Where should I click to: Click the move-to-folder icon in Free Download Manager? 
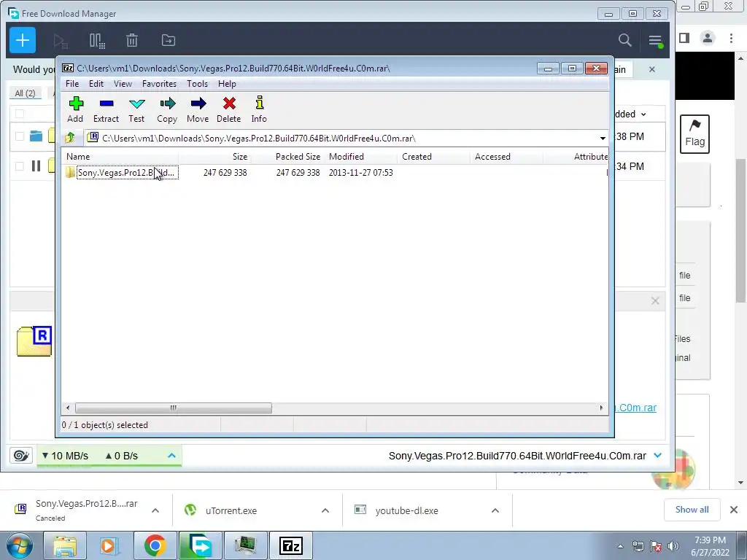(x=169, y=41)
